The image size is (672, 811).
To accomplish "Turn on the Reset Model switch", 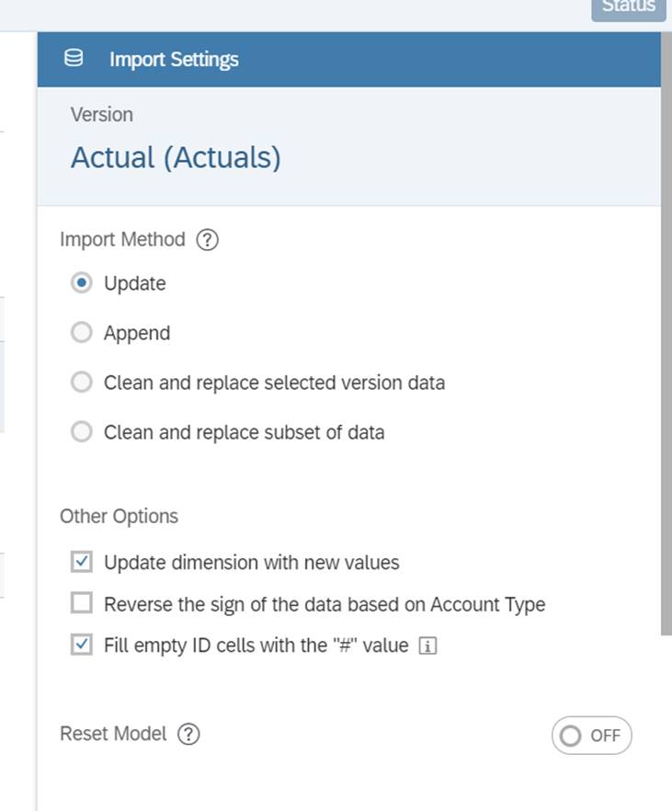I will [x=592, y=736].
